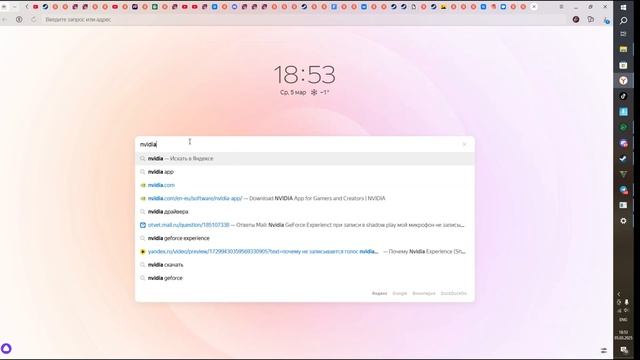Open the otvet.mail.ru question link suggestion
Screen dimensions: 640x360
[x=304, y=225]
